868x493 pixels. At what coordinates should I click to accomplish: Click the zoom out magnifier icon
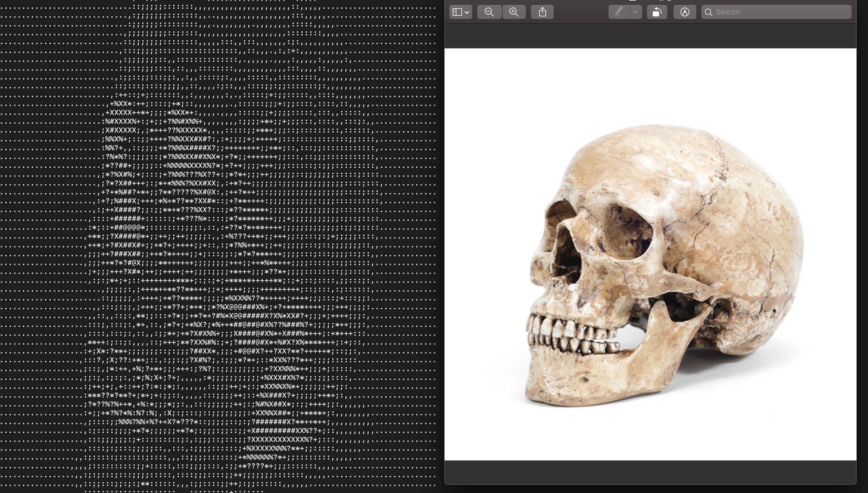pyautogui.click(x=489, y=11)
